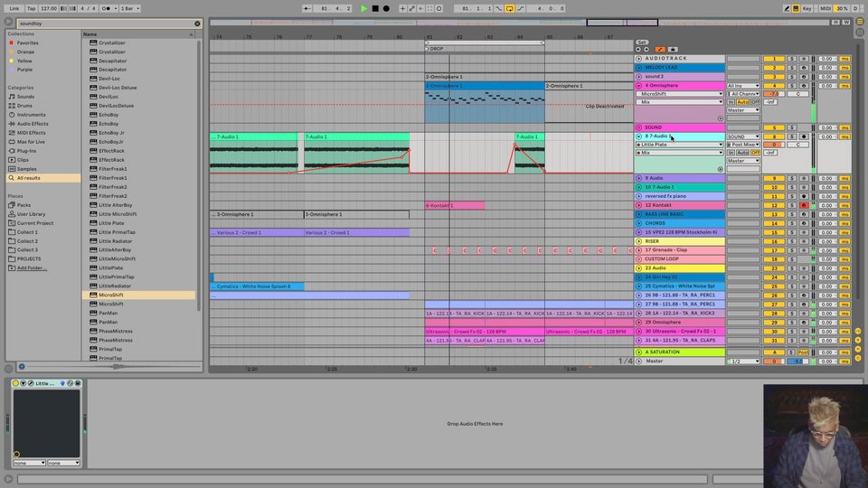Image resolution: width=868 pixels, height=488 pixels.
Task: Select the Max for Live category
Action: click(x=31, y=142)
